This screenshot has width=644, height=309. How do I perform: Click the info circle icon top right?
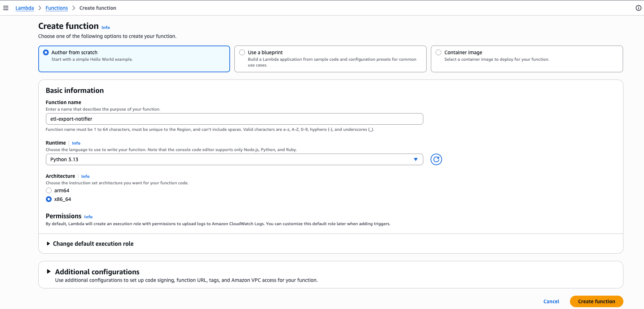click(638, 8)
